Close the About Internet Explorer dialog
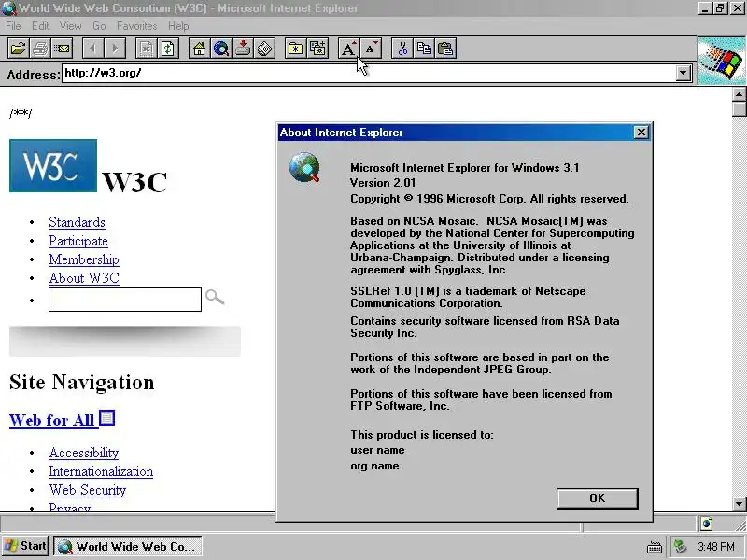The image size is (747, 560). (x=641, y=133)
